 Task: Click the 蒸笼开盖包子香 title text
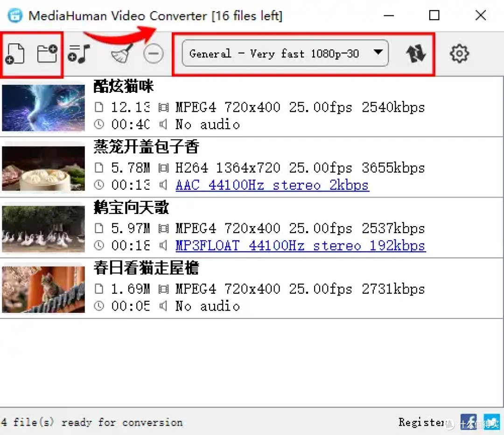[146, 147]
